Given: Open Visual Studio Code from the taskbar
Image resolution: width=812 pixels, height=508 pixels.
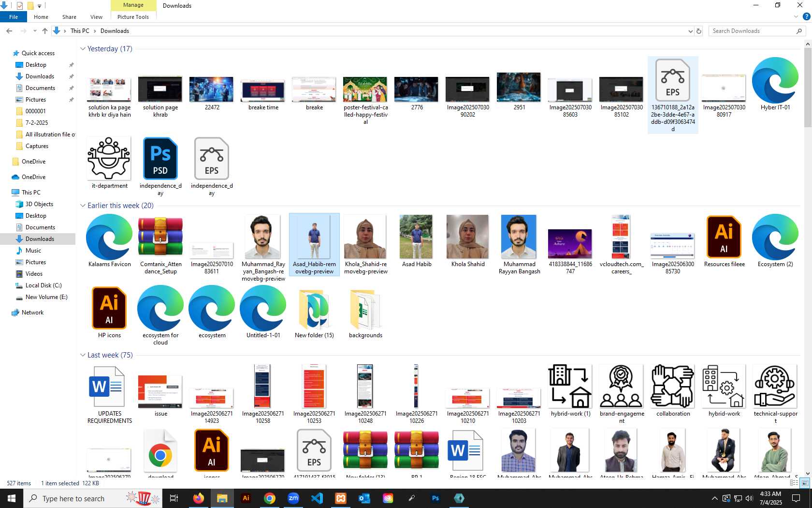Looking at the screenshot, I should (x=317, y=498).
